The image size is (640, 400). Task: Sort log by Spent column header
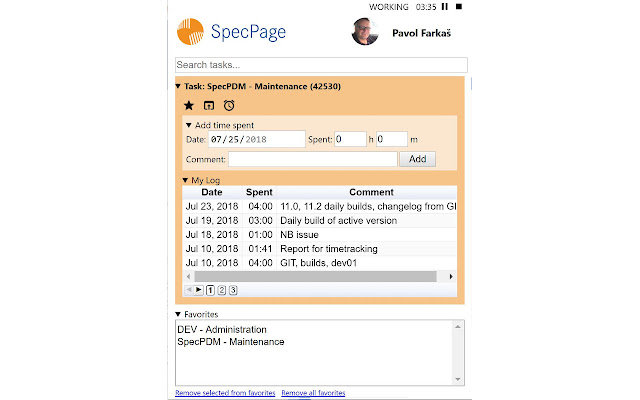point(259,192)
